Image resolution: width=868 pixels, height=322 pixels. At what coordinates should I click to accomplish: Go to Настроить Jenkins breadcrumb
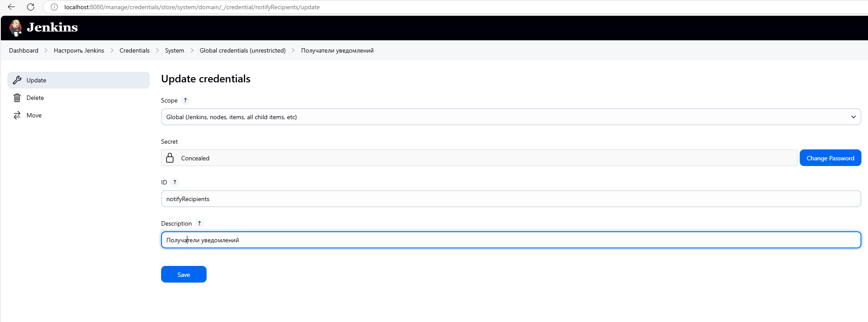click(79, 50)
